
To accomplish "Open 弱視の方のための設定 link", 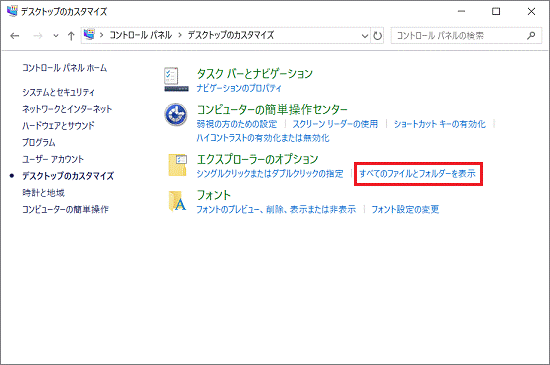I will (237, 124).
